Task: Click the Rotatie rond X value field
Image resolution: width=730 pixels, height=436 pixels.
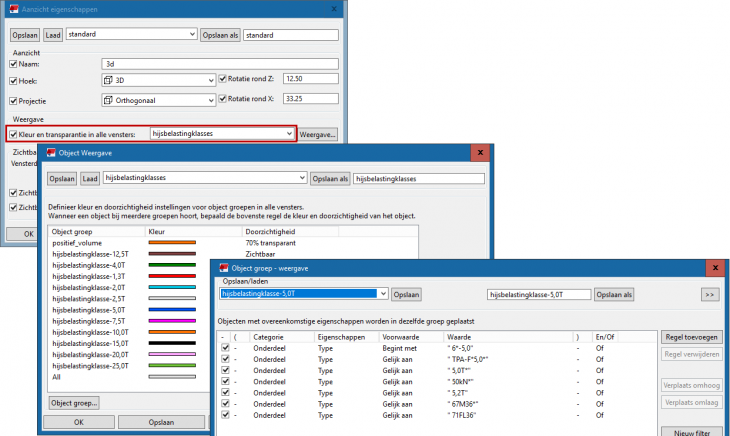Action: 310,100
